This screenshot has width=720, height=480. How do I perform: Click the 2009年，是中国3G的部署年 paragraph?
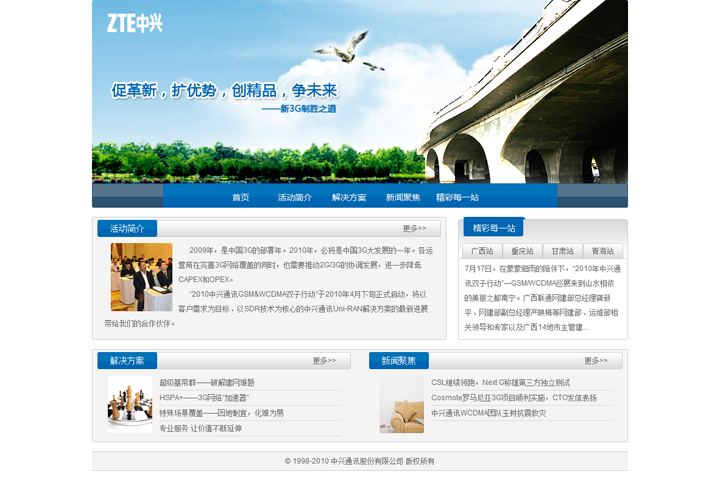[x=305, y=265]
